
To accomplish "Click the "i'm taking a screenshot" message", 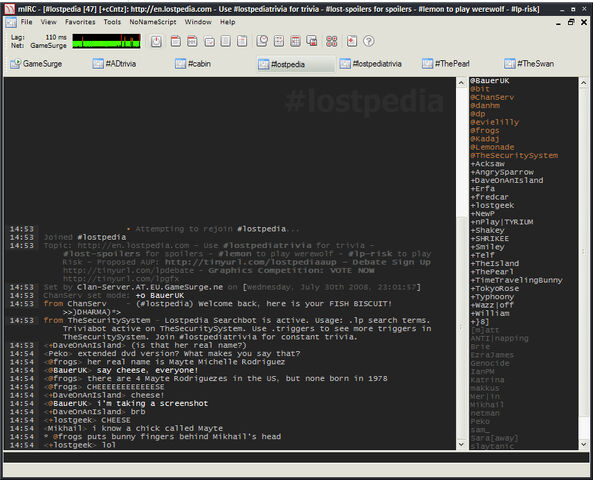I will click(x=152, y=404).
